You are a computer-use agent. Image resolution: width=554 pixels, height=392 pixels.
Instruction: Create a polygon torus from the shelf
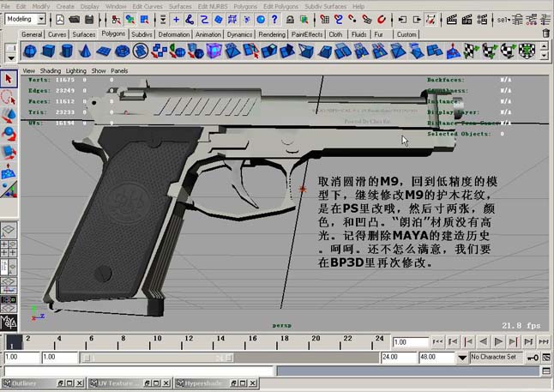pyautogui.click(x=123, y=51)
